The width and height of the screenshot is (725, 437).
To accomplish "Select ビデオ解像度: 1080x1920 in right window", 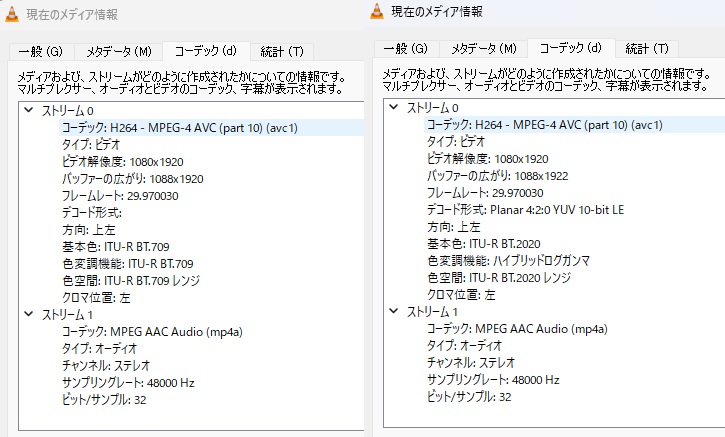I will coord(487,159).
